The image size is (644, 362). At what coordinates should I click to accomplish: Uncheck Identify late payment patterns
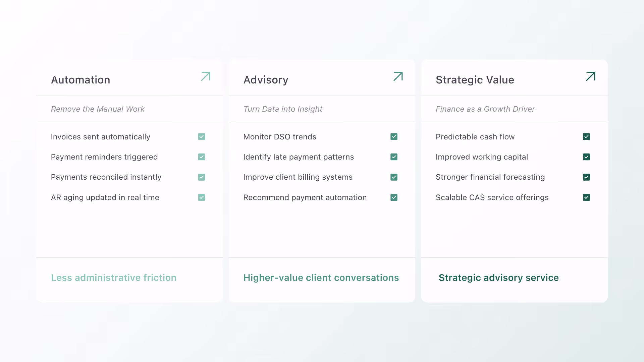[x=394, y=157]
